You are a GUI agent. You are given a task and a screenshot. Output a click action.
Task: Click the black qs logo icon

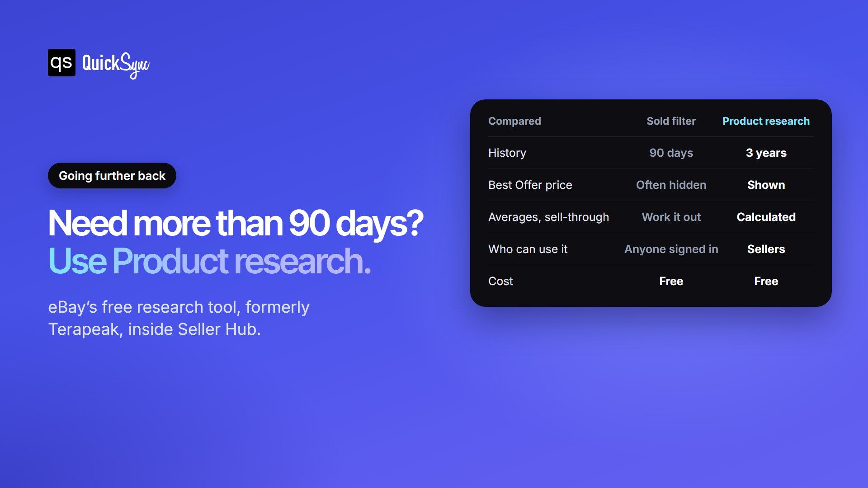coord(61,62)
